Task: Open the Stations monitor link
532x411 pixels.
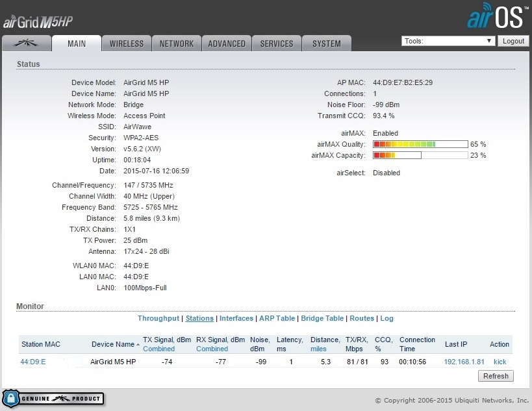Action: pyautogui.click(x=199, y=318)
